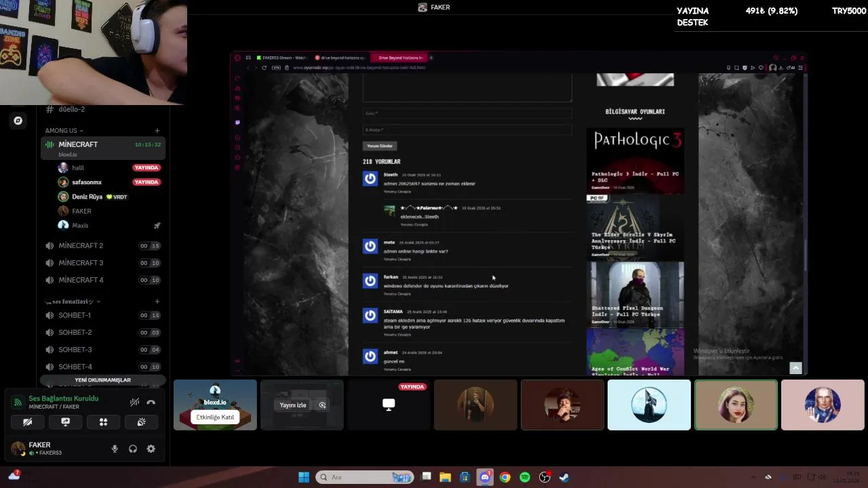This screenshot has height=488, width=868.
Task: Join SOHBET-2 voice channel
Action: click(x=102, y=332)
